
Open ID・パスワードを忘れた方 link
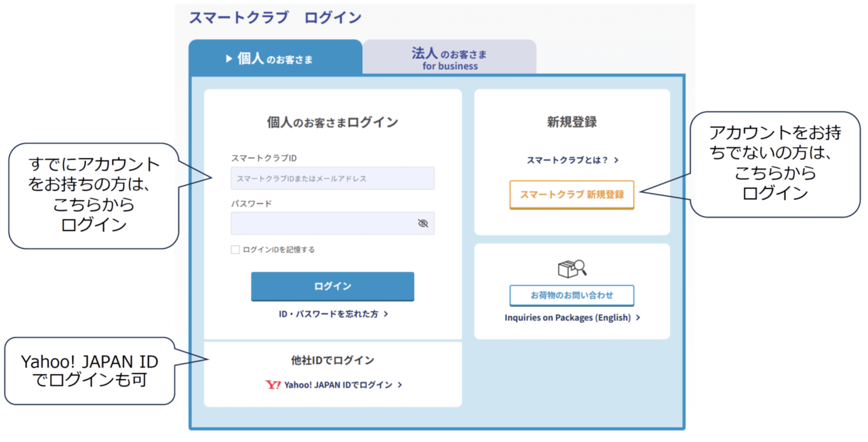point(328,315)
